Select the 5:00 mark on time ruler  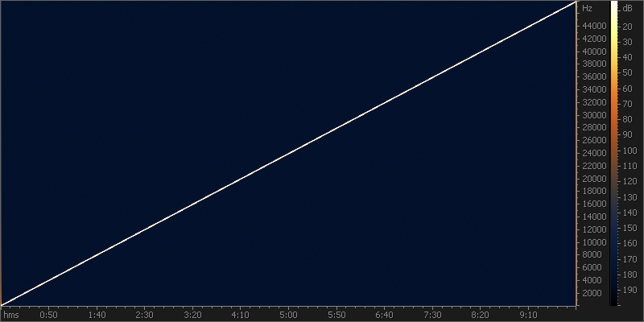coord(289,315)
